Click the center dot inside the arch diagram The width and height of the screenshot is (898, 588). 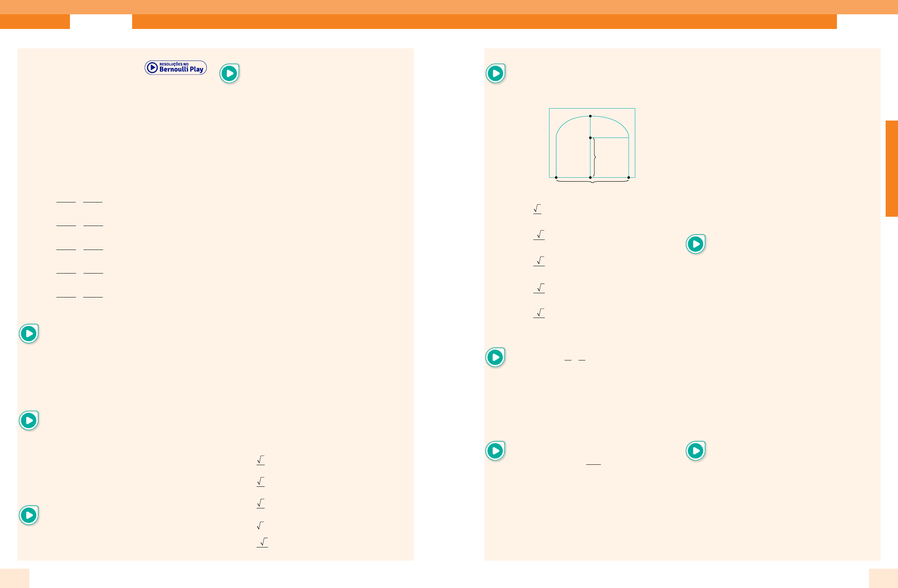(590, 138)
